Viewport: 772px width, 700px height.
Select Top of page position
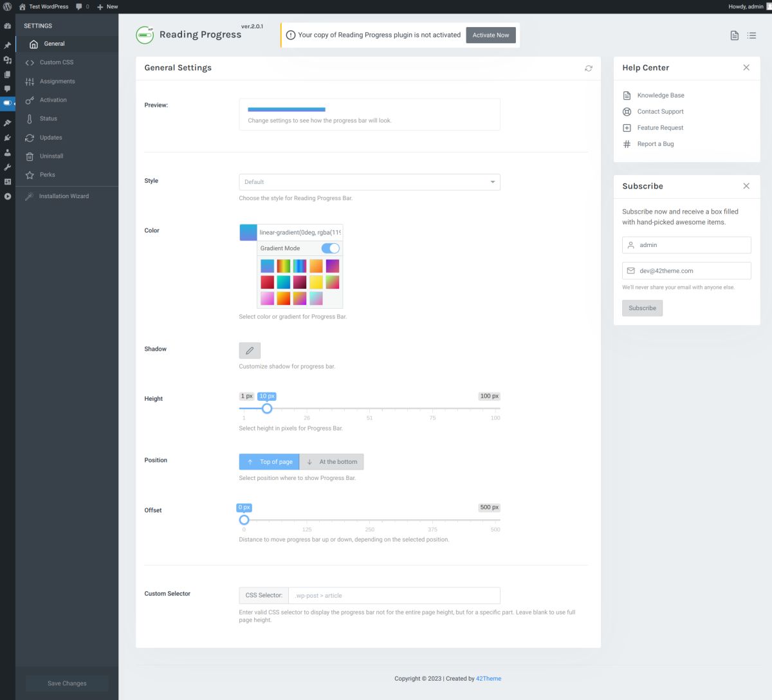click(269, 462)
